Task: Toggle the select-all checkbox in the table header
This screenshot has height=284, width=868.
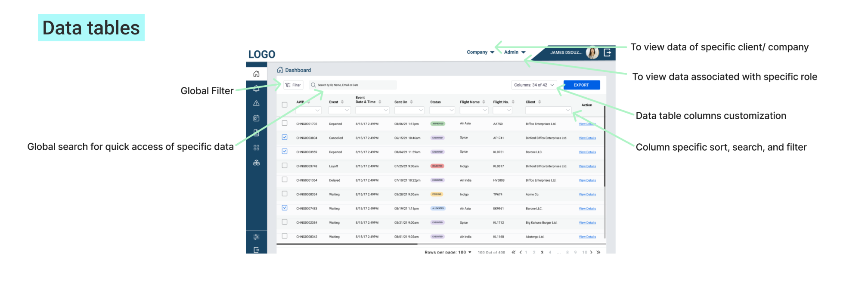Action: tap(284, 105)
